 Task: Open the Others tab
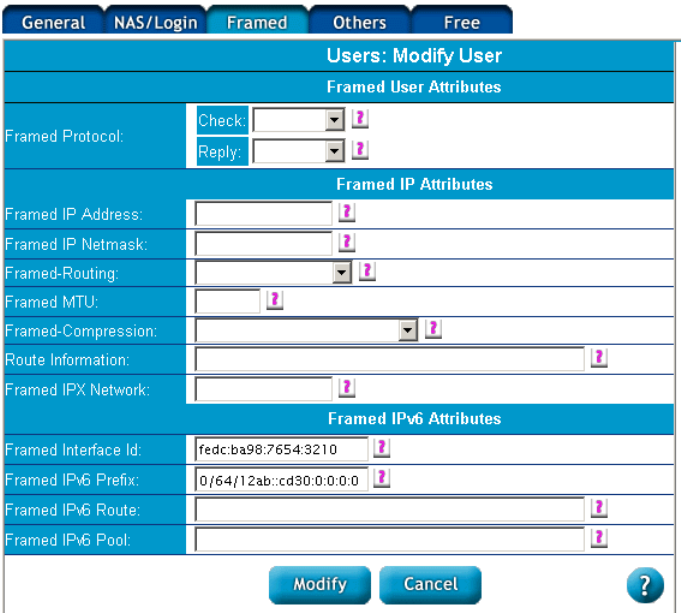click(x=360, y=20)
